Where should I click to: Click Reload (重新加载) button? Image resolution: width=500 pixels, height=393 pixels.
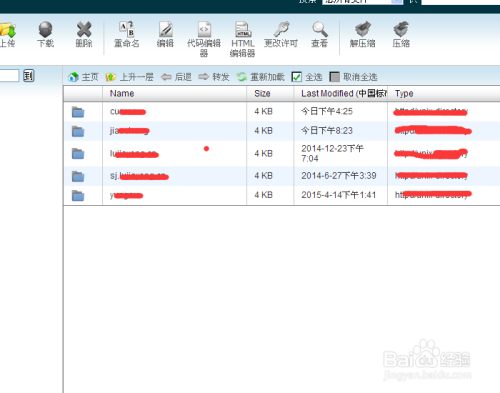pyautogui.click(x=261, y=77)
